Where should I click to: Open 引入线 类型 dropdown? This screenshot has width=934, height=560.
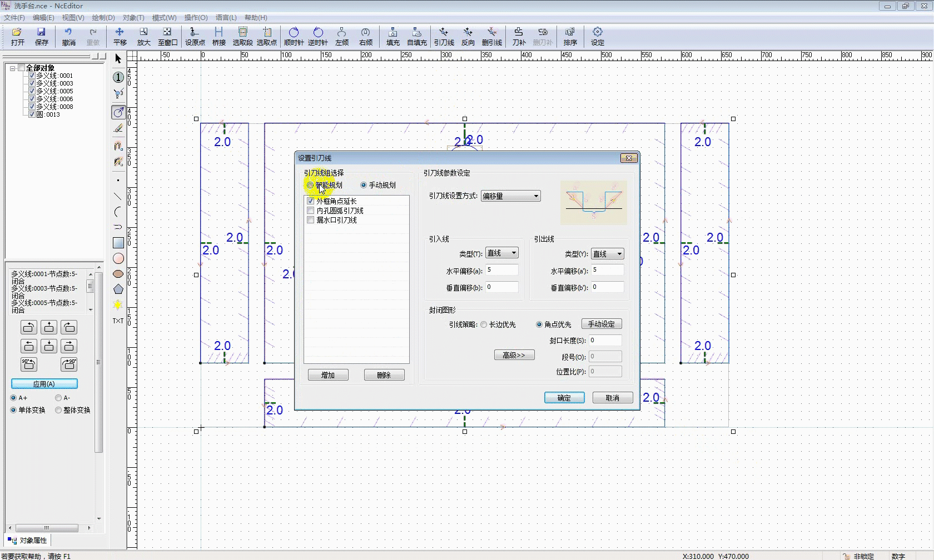(502, 253)
